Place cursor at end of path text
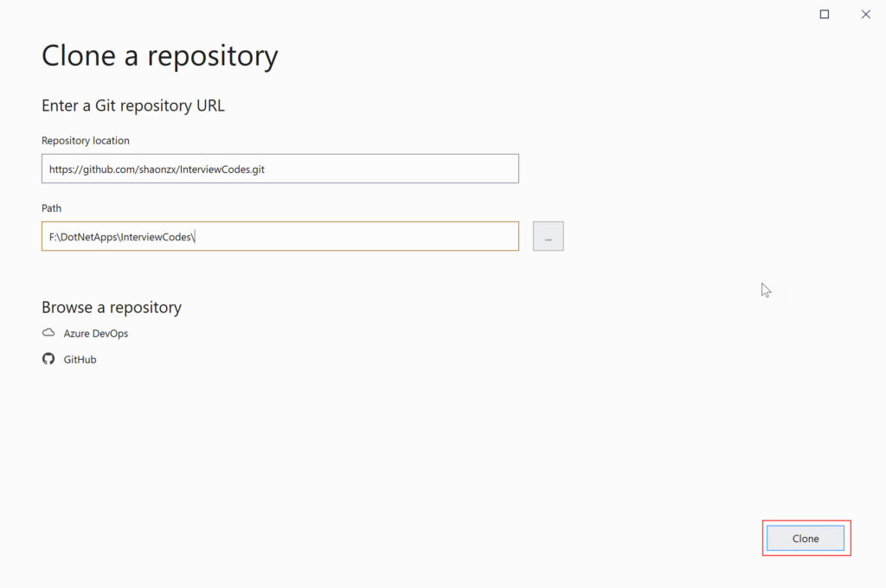 (x=196, y=237)
